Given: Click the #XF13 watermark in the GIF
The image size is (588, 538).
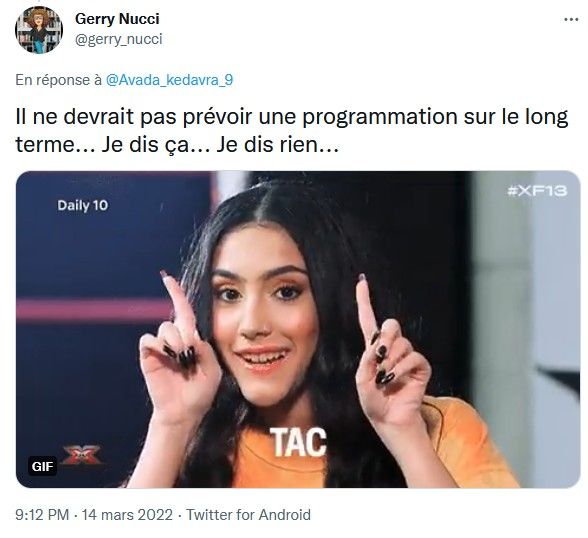Looking at the screenshot, I should click(537, 191).
